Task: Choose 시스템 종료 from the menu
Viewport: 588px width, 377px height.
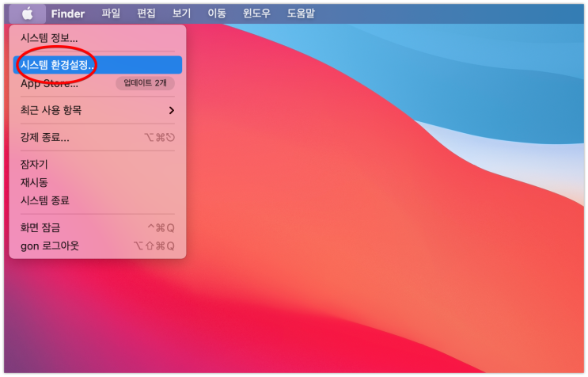Action: tap(97, 200)
